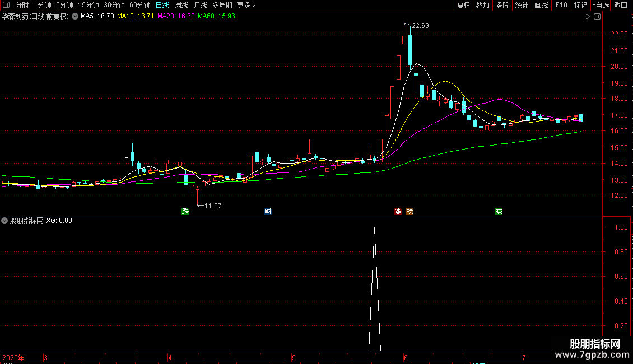The height and width of the screenshot is (364, 633).
Task: Click the 叠加 overlay button
Action: [482, 5]
